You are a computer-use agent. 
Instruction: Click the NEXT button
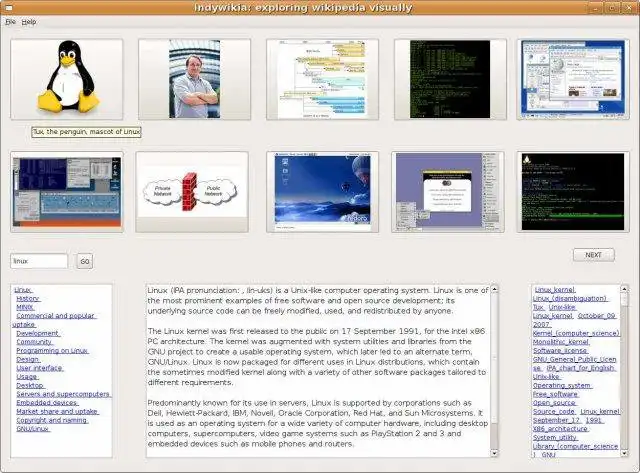[x=593, y=255]
